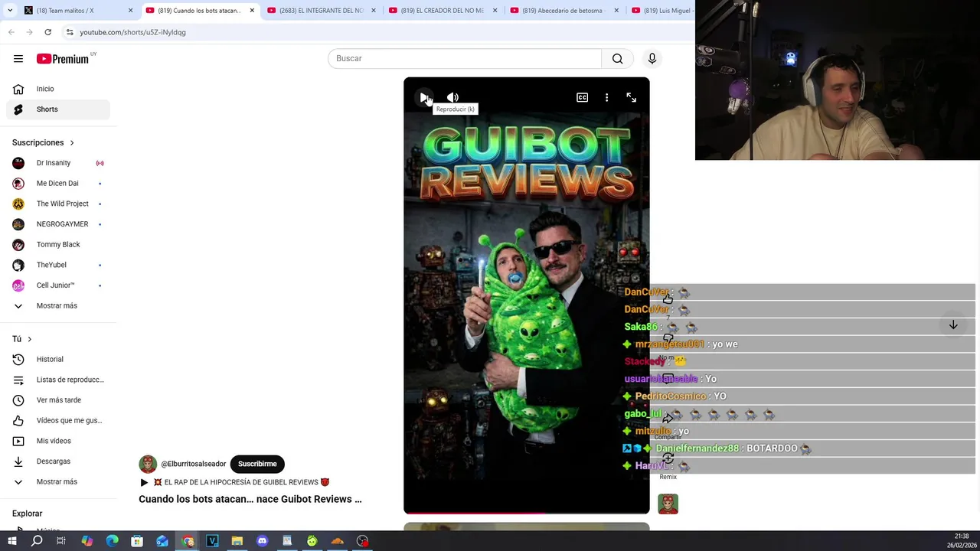Open NEGROGAMYMER channel
The image size is (980, 551).
pyautogui.click(x=58, y=224)
